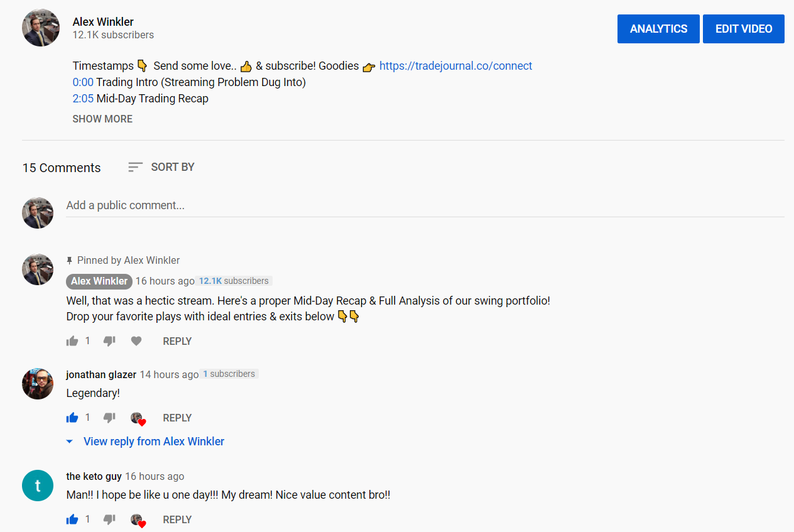Expand the View reply from Alex Winkler thread
Screen dimensions: 794x532
tap(153, 441)
